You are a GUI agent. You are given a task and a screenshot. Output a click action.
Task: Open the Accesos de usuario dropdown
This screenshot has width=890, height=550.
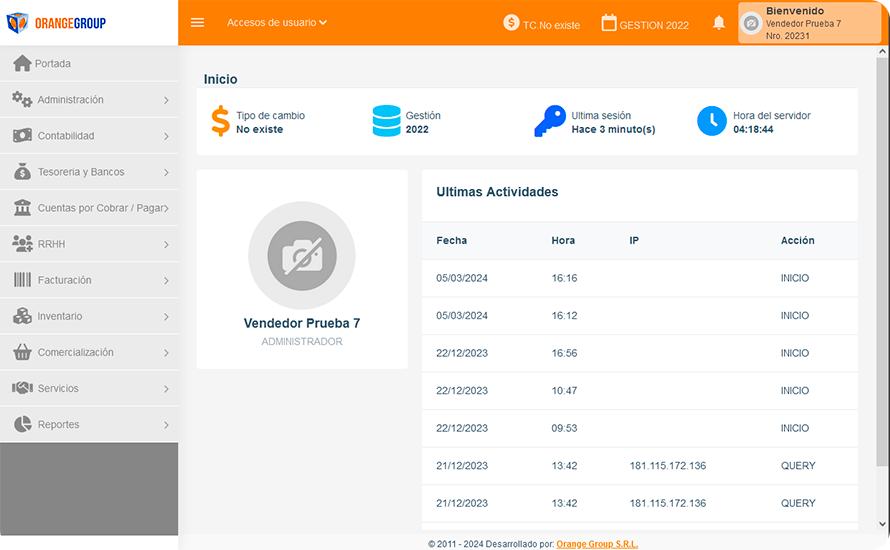277,22
